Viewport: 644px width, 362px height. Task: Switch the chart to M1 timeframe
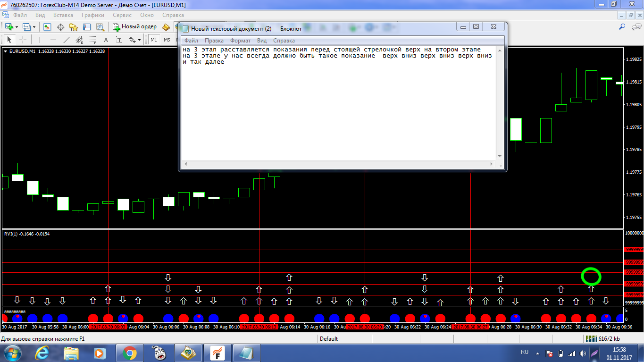(x=154, y=40)
